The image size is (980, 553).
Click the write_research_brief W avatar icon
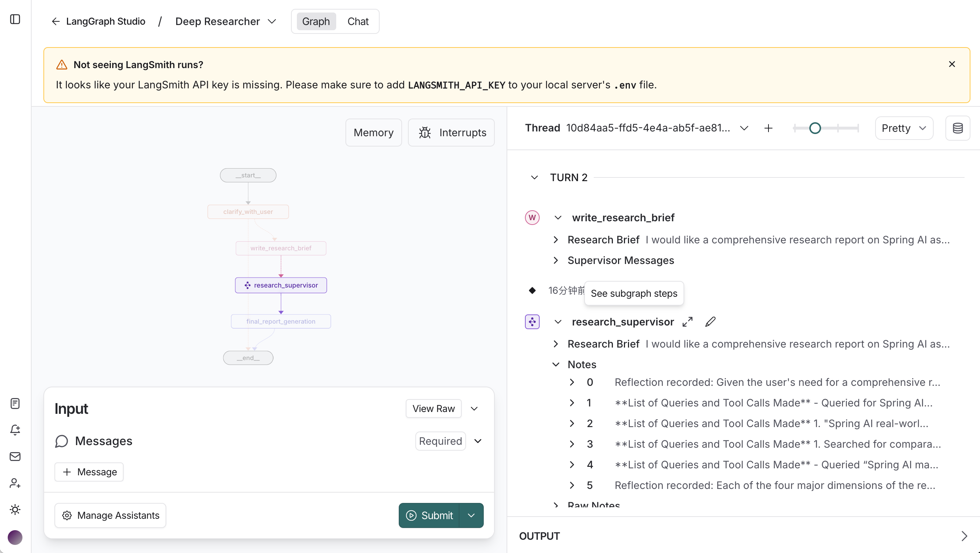coord(532,218)
